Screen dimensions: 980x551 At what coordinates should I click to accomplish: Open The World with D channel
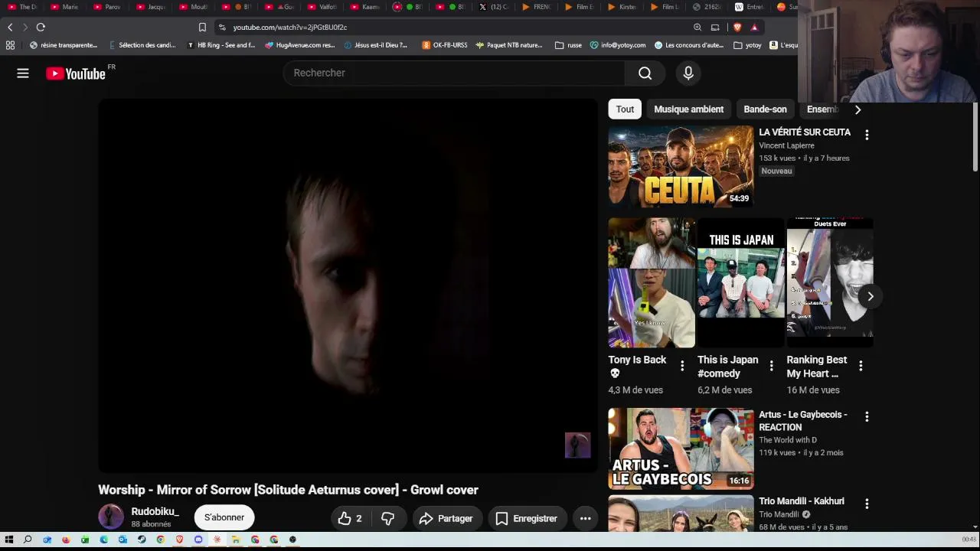point(788,440)
